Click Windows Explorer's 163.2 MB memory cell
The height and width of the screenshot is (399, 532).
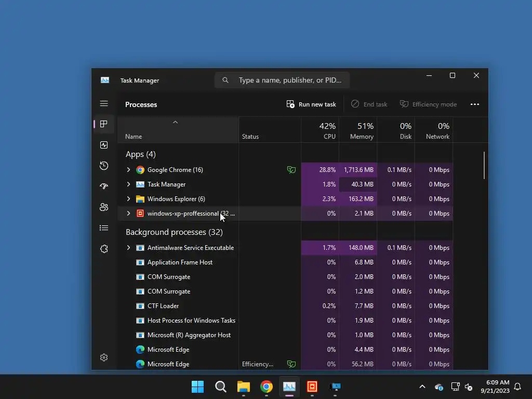[x=358, y=199]
